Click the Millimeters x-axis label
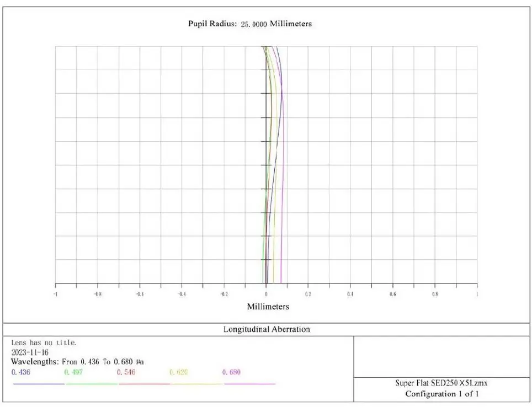The width and height of the screenshot is (532, 407). coord(268,307)
